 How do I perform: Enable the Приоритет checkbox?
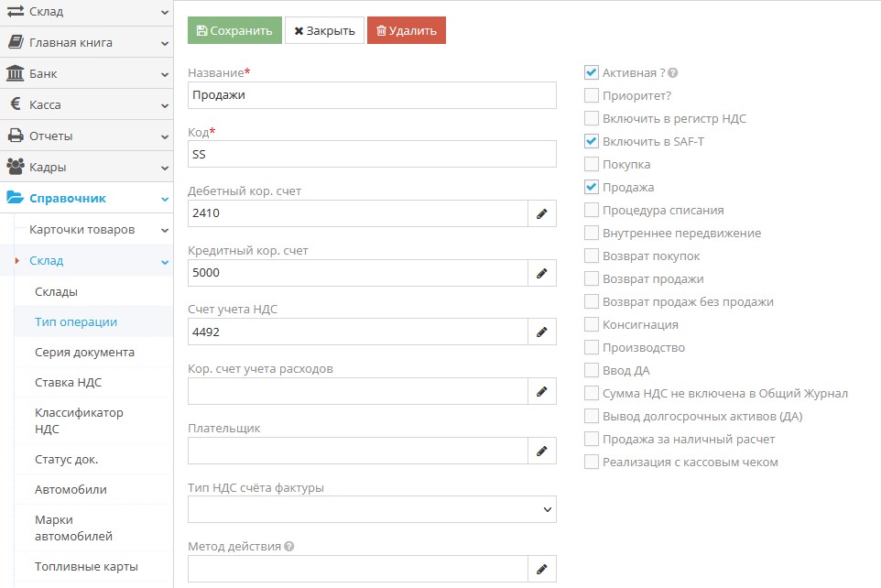[592, 95]
